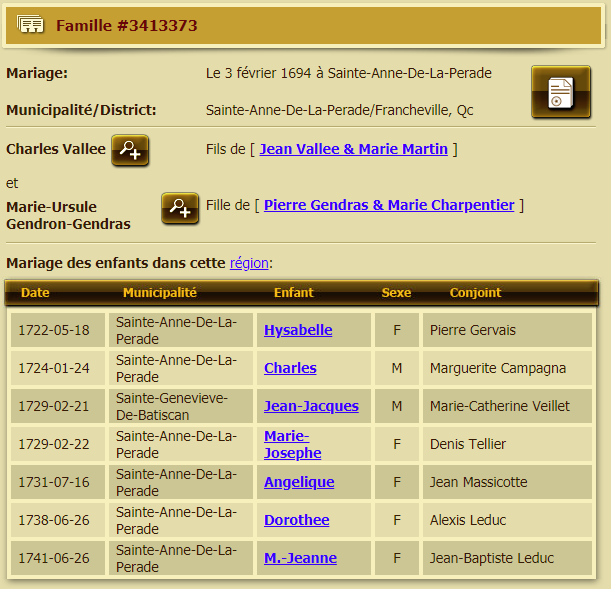The height and width of the screenshot is (589, 611).
Task: Click Sainte-Anne-De-La-Perade/Francheville, Qc text
Action: click(339, 110)
